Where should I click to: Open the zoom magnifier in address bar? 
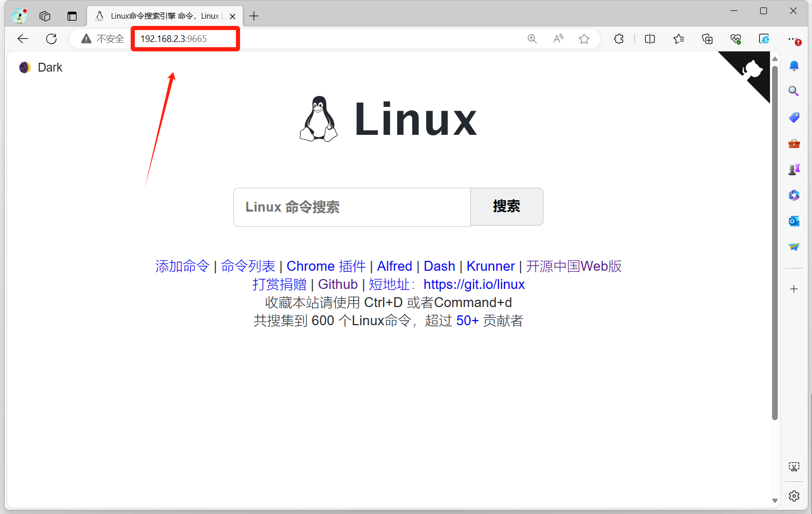pyautogui.click(x=532, y=39)
